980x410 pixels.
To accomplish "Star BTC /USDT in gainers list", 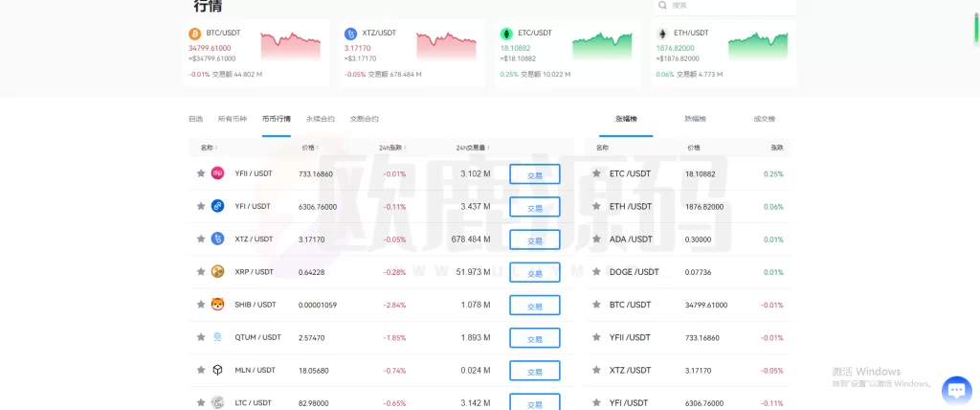I will point(596,305).
